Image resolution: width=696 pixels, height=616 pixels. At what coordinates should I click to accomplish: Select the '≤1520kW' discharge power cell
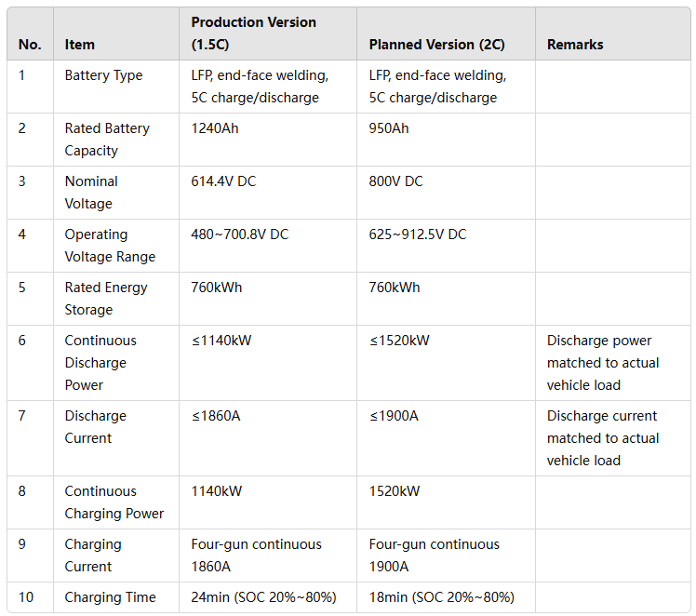(x=446, y=363)
